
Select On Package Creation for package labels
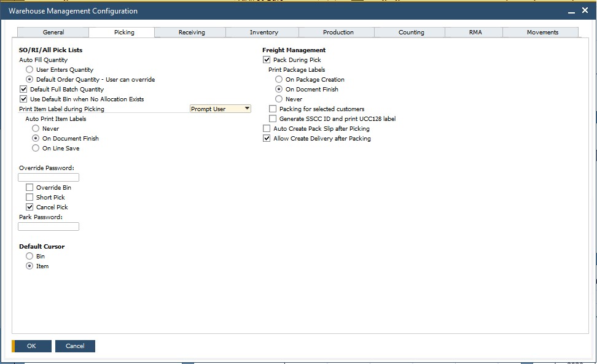279,79
